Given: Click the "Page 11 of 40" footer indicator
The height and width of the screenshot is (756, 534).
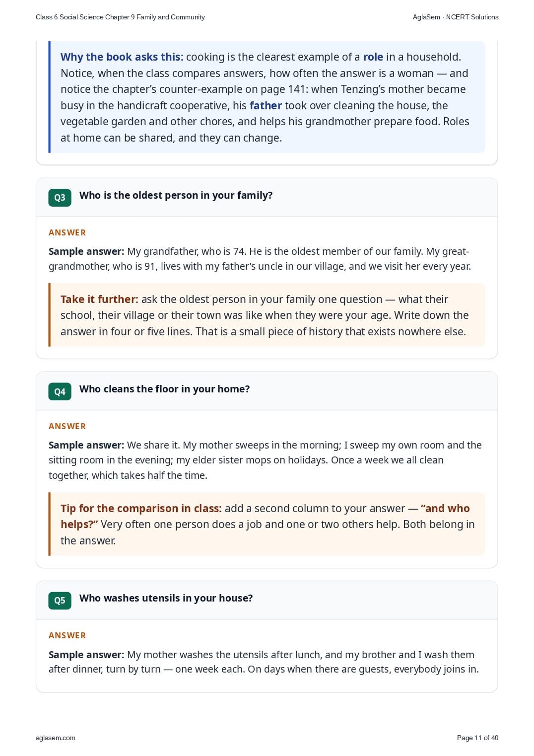Looking at the screenshot, I should (477, 738).
